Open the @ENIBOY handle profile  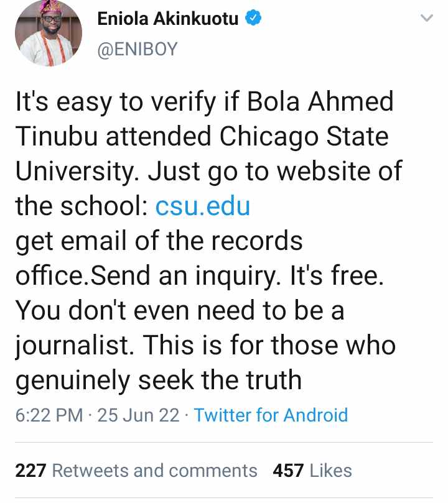[x=138, y=49]
